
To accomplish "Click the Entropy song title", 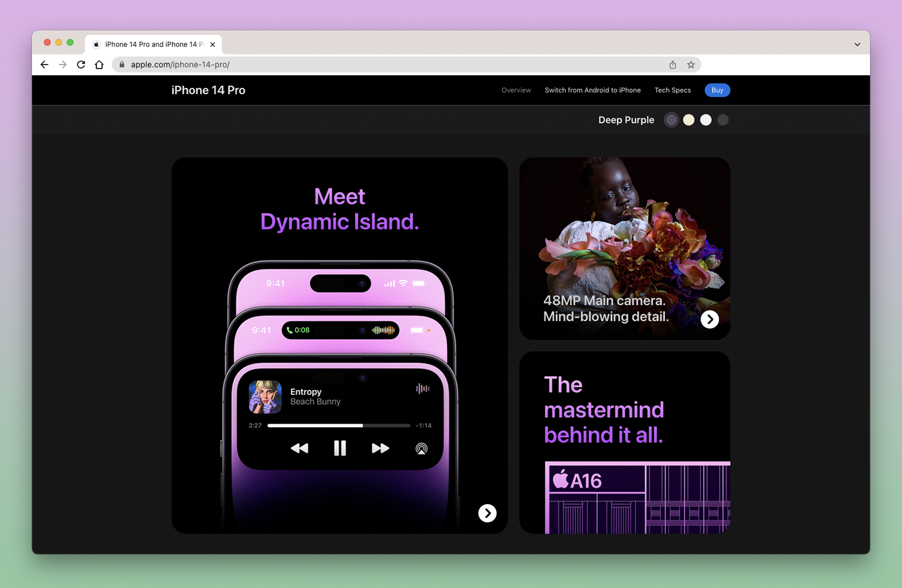I will point(306,392).
